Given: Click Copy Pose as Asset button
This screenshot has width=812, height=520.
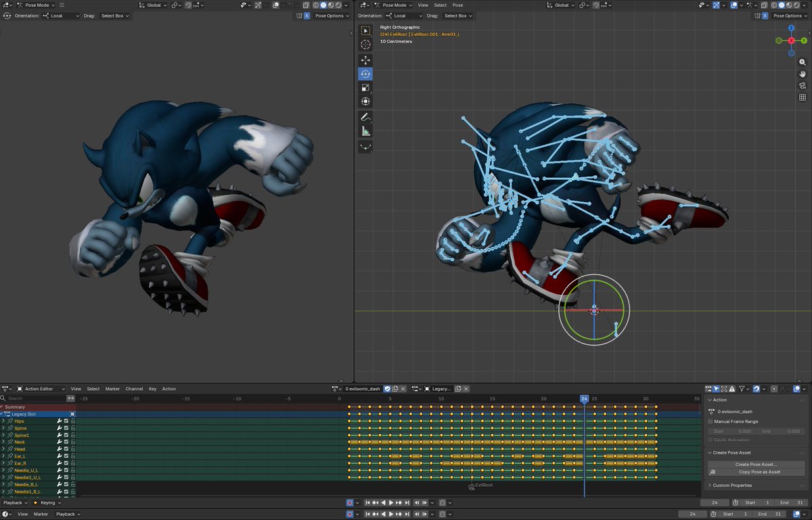Looking at the screenshot, I should click(x=756, y=472).
